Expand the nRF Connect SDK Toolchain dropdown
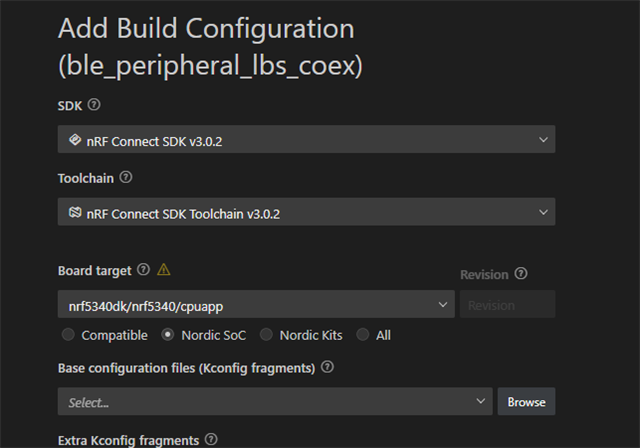 tap(305, 212)
